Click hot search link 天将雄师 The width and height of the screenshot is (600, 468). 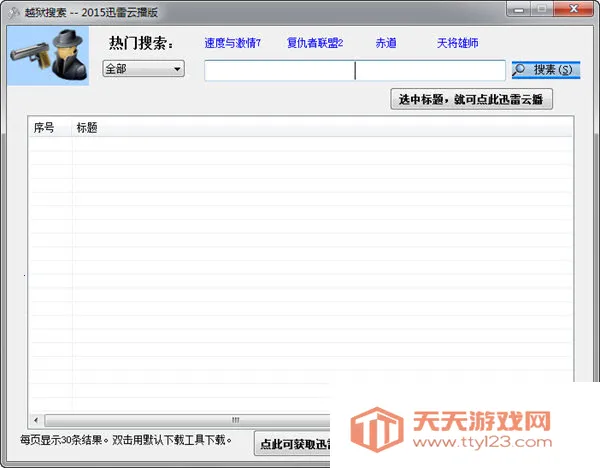458,43
